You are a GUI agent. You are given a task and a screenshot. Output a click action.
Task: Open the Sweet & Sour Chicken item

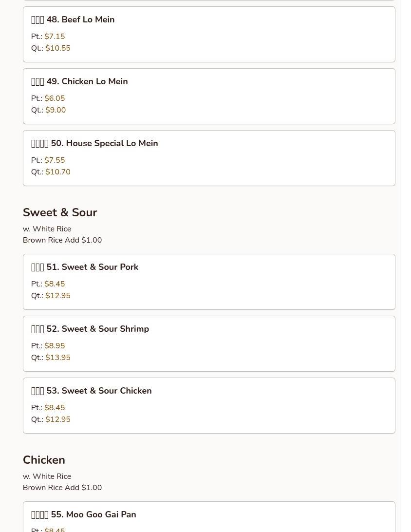[92, 391]
